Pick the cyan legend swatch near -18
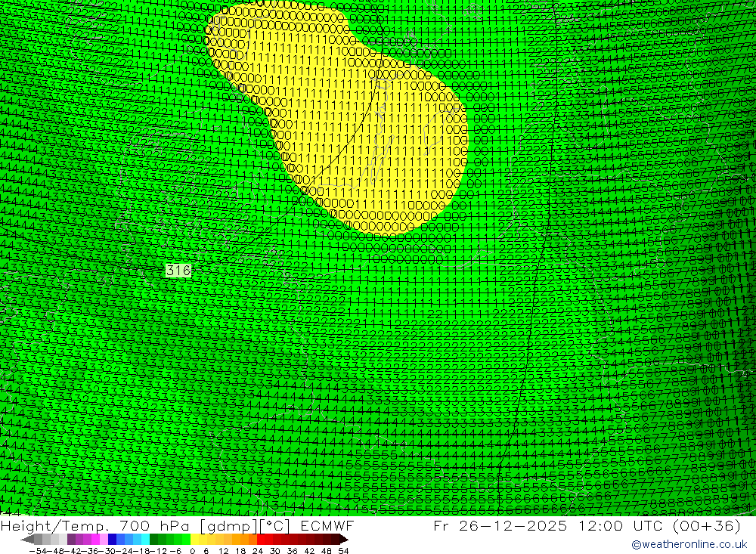The width and height of the screenshot is (756, 554). 145,540
